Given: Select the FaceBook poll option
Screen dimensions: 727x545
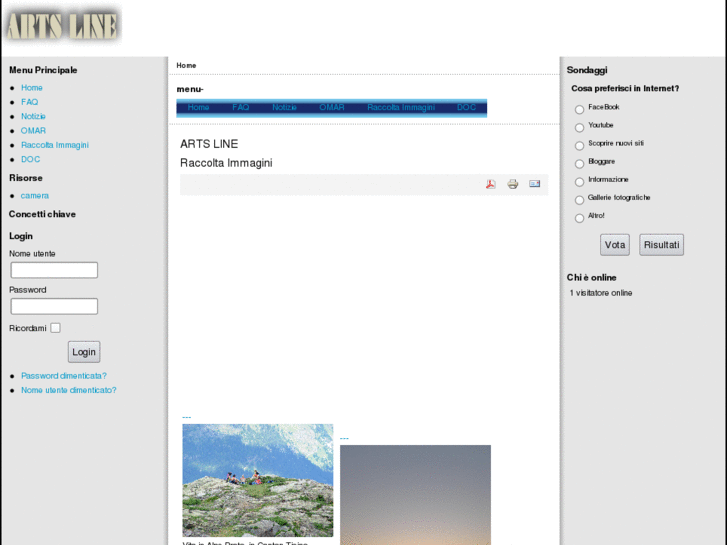Looking at the screenshot, I should (579, 109).
